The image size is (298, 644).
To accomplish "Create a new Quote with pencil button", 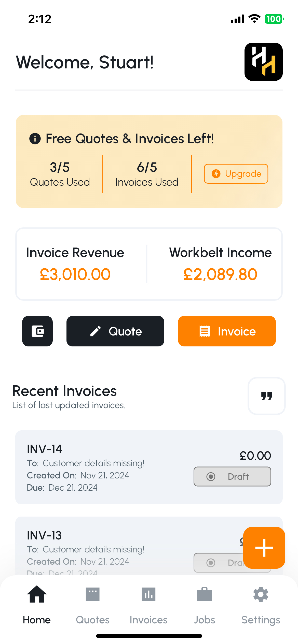I will tap(115, 331).
